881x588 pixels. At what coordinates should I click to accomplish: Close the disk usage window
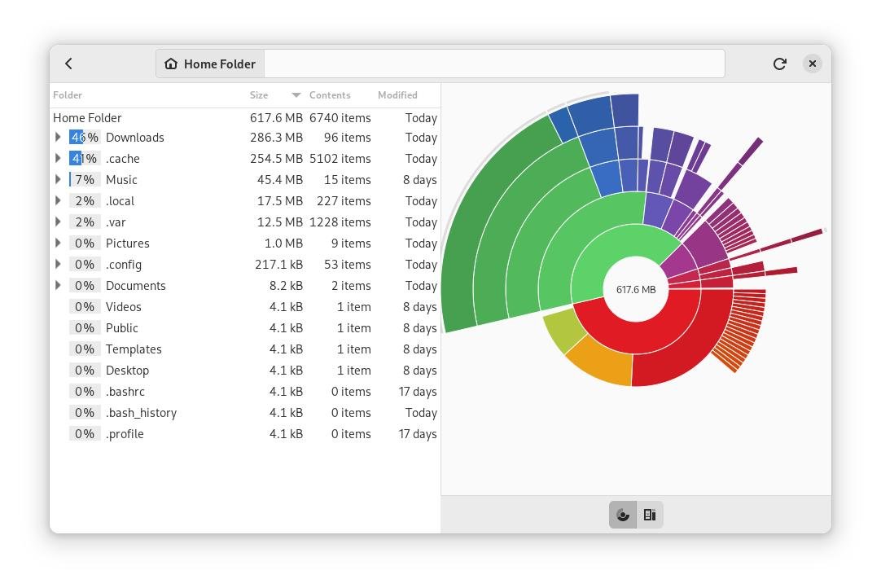tap(812, 64)
